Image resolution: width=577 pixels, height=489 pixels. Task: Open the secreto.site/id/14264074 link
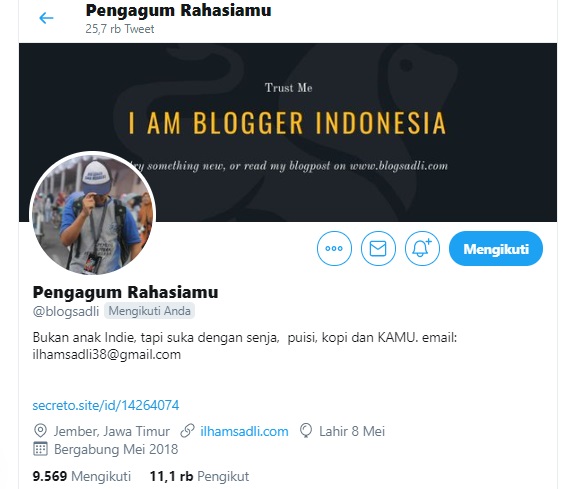tap(106, 405)
